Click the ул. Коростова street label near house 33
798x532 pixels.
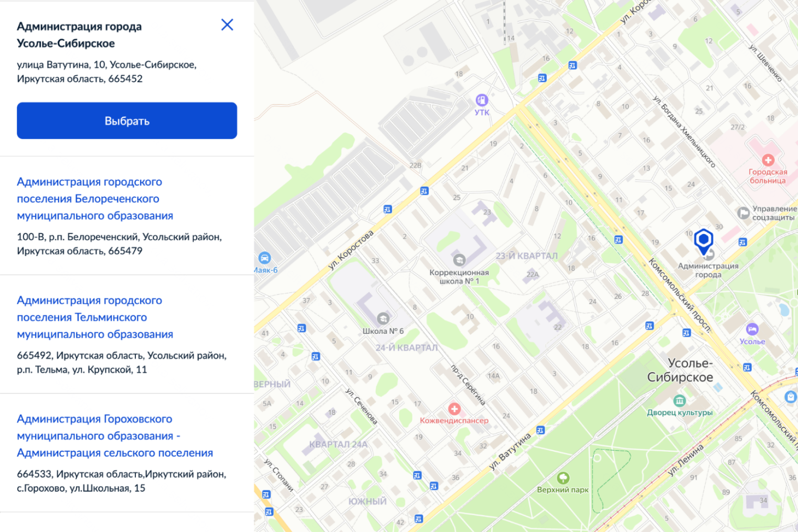[x=351, y=250]
